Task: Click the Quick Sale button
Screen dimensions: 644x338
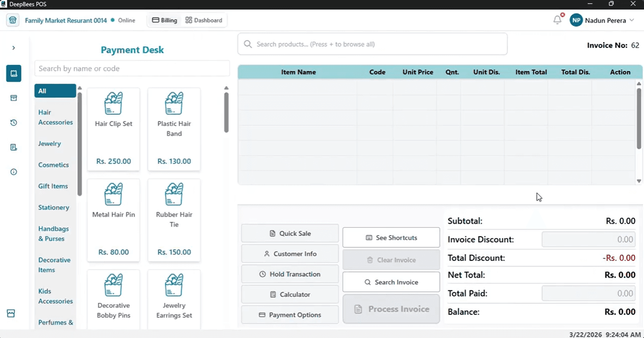Action: tap(290, 233)
